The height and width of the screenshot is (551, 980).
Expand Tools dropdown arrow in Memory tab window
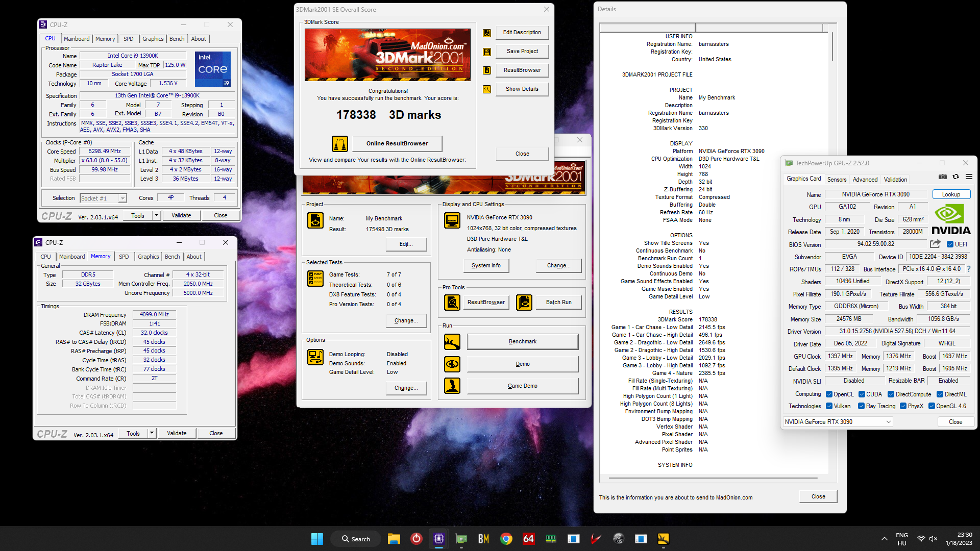(152, 433)
